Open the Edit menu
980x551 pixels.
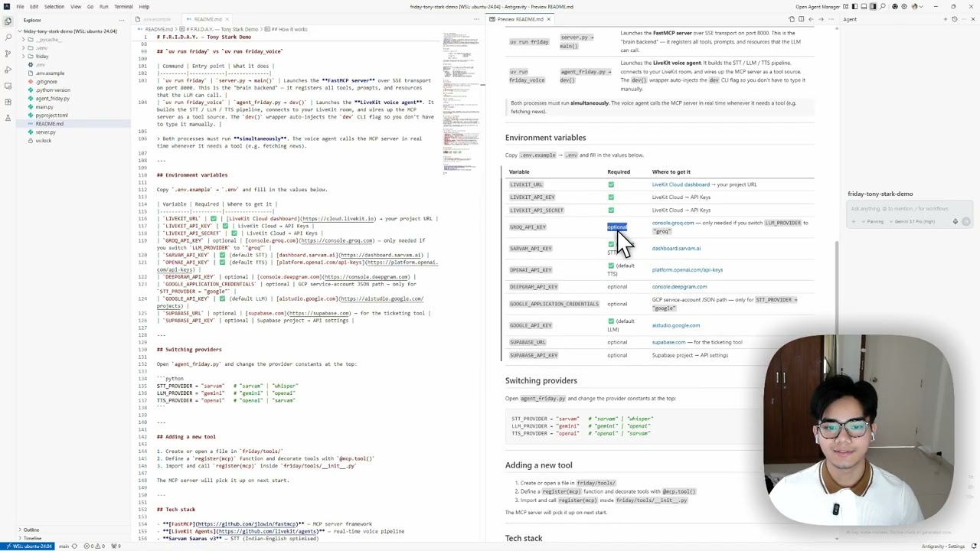point(34,7)
